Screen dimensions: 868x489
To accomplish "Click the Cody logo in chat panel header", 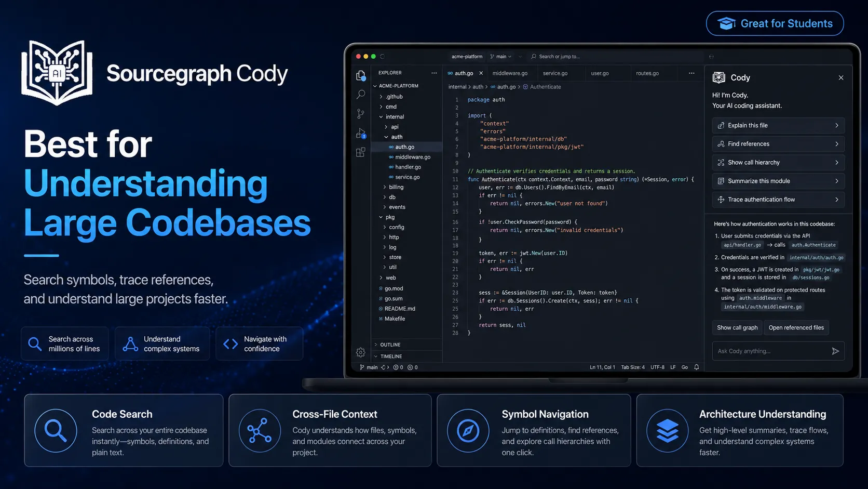I will point(719,77).
